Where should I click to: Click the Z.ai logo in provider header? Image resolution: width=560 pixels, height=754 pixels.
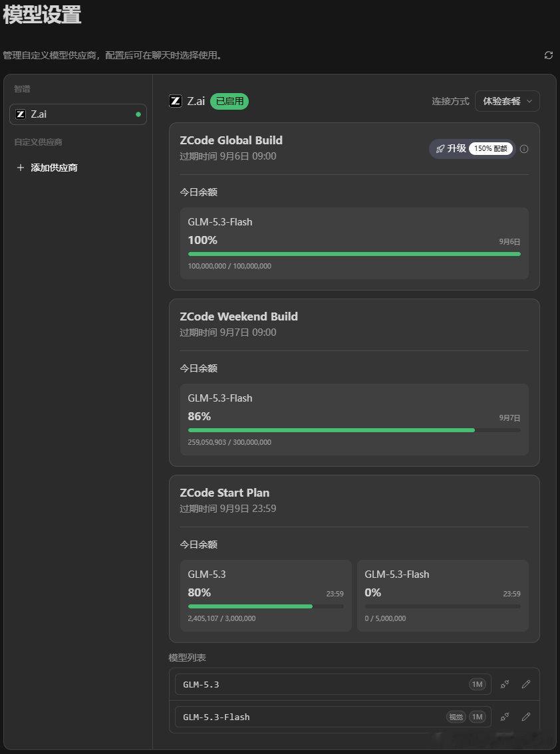coord(176,101)
